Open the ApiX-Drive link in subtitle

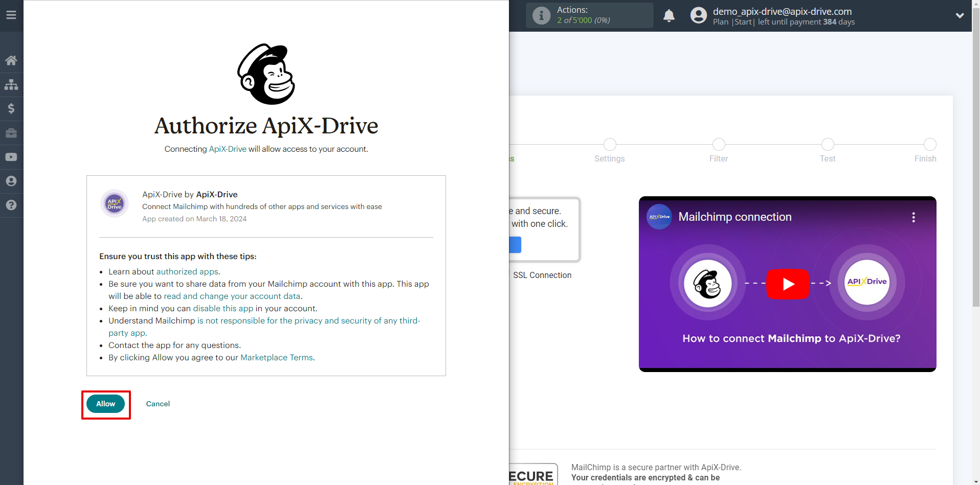pyautogui.click(x=228, y=149)
